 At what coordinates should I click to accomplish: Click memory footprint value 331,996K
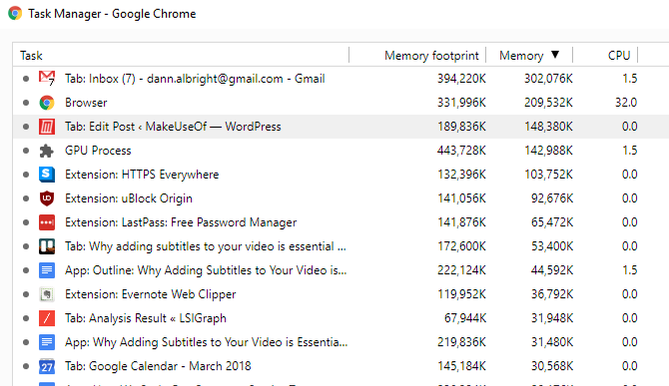[x=461, y=102]
